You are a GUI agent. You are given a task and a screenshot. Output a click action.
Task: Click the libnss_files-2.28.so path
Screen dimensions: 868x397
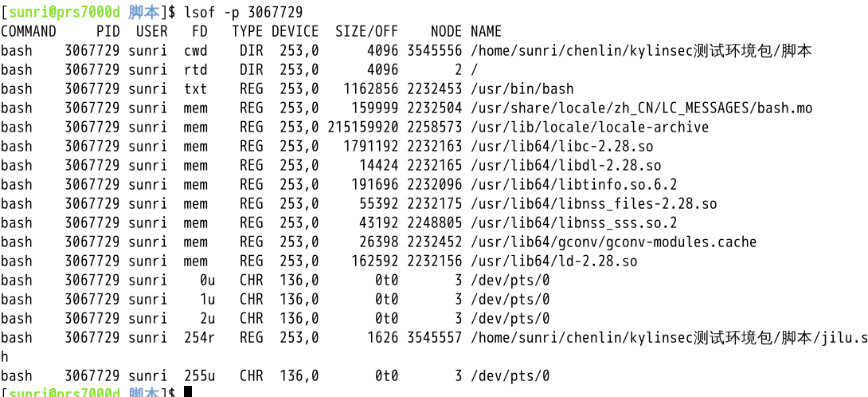tap(593, 203)
